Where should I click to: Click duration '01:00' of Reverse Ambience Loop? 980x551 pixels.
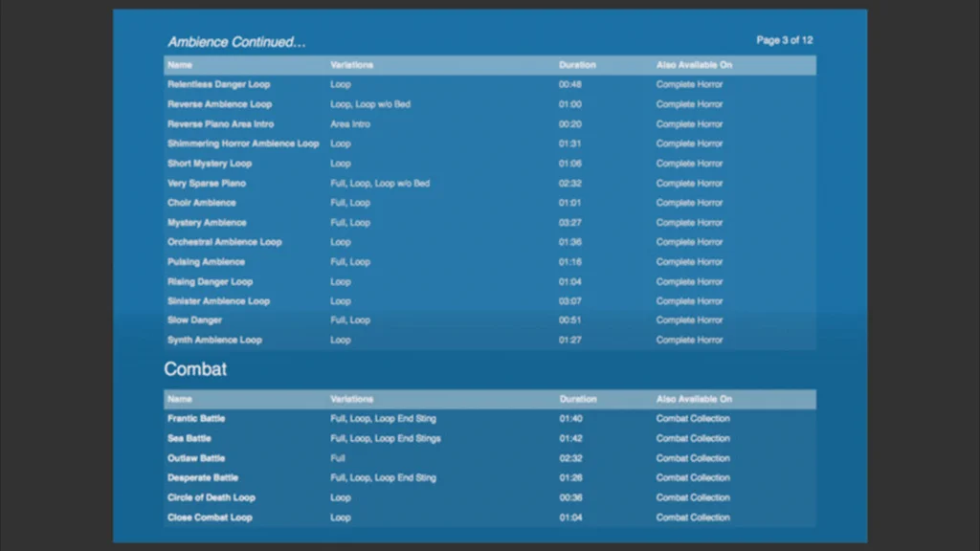[570, 104]
